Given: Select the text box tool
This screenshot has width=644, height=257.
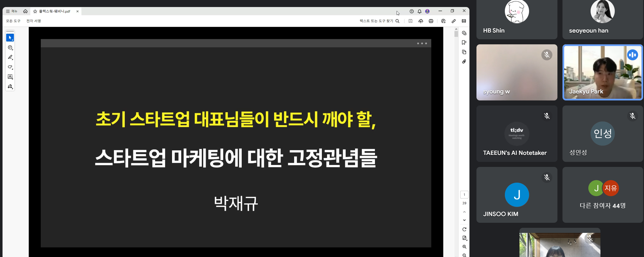Looking at the screenshot, I should click(10, 77).
